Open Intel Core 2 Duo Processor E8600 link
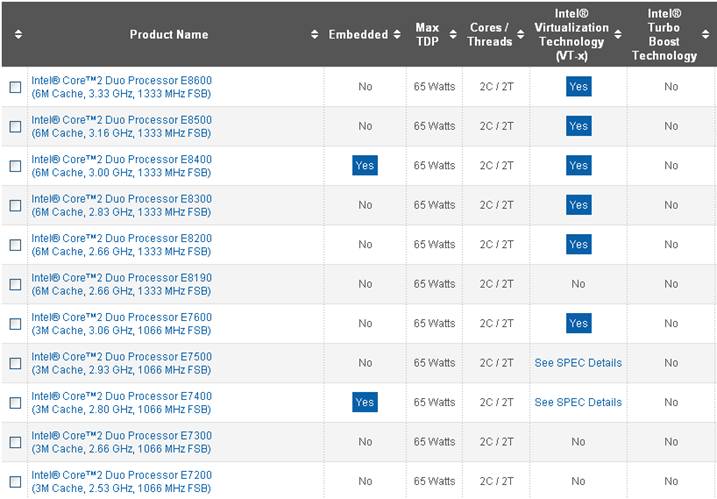Viewport: 717px width, 499px height. pos(122,87)
